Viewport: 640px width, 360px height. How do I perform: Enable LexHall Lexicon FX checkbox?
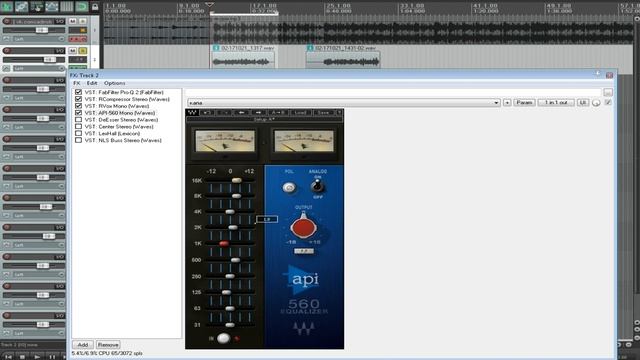[78, 133]
